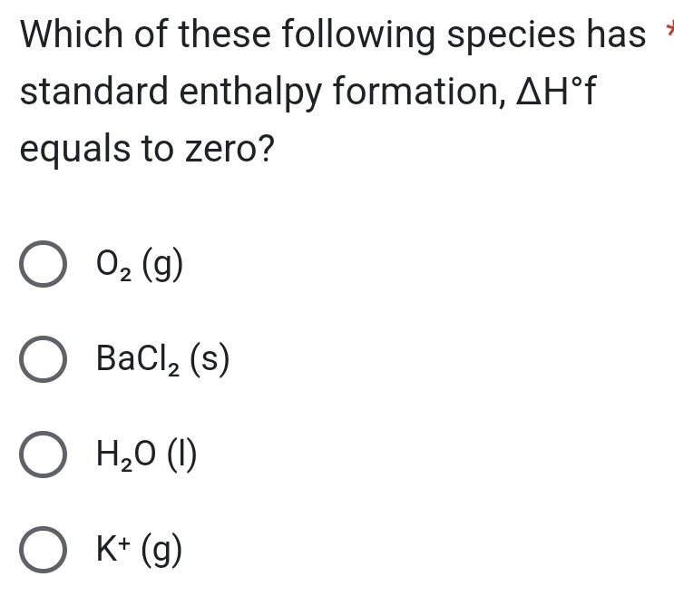Click the BaCl₂ (s) answer label text
The image size is (674, 616).
[163, 361]
